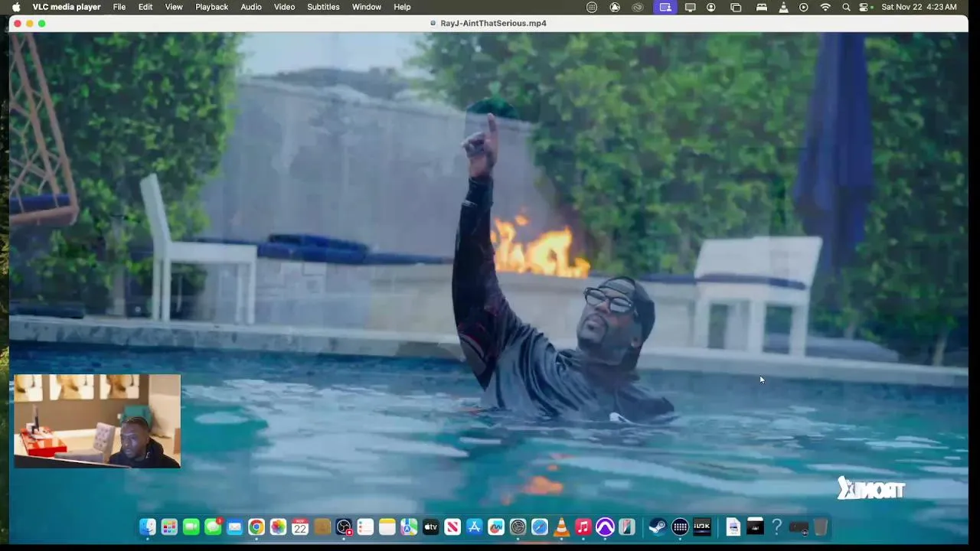Open the Window menu
This screenshot has width=980, height=551.
(367, 7)
